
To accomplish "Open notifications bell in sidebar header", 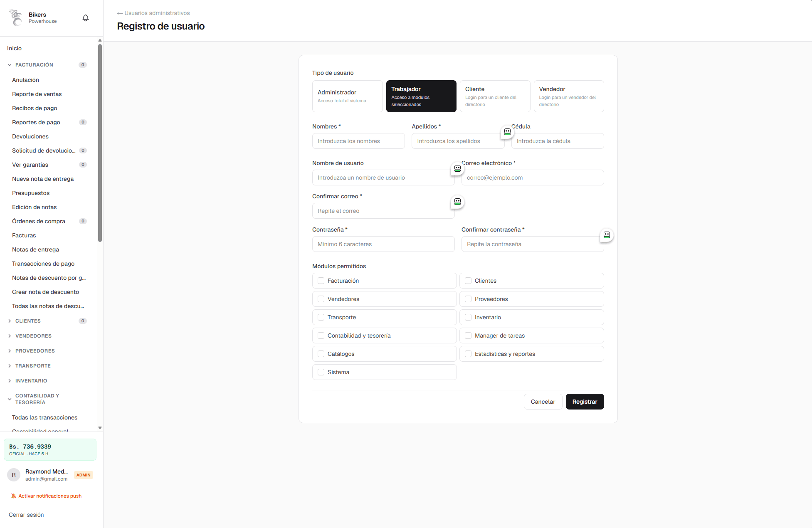I will pos(86,18).
